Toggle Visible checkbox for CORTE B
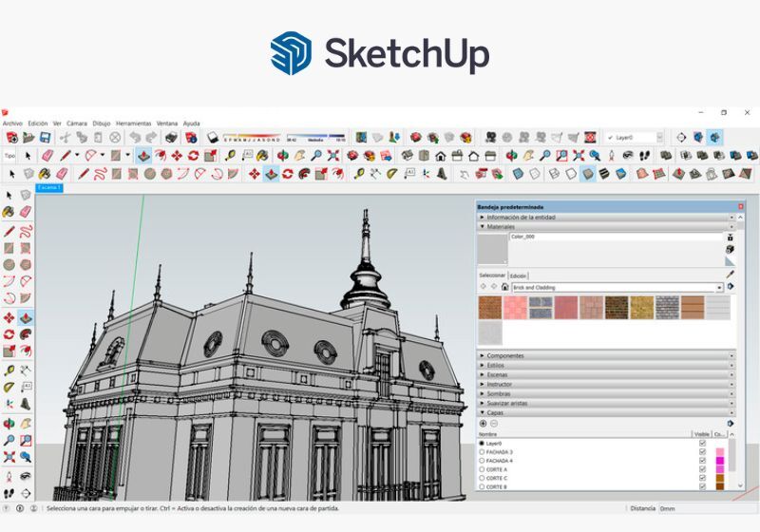 click(x=702, y=486)
